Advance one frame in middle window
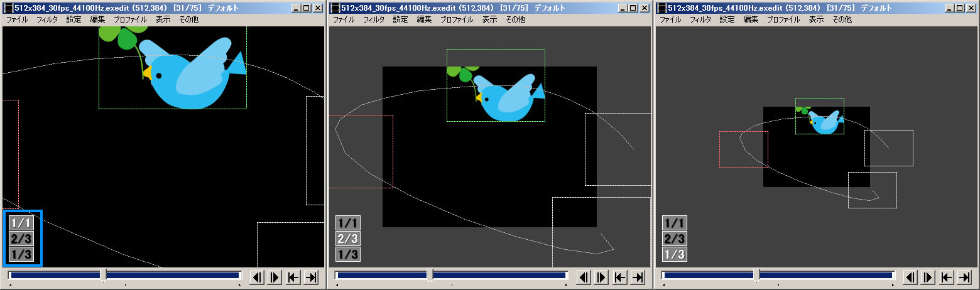 [x=601, y=277]
